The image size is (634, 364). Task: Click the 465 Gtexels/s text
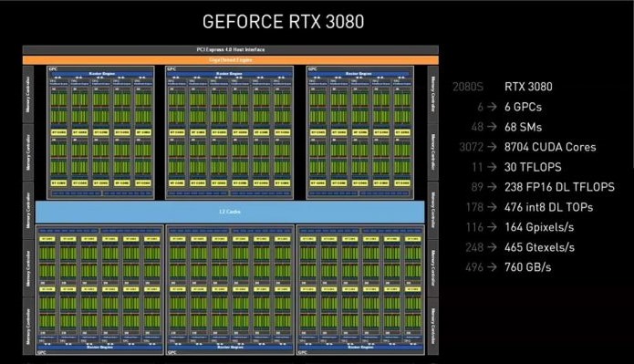tap(539, 247)
